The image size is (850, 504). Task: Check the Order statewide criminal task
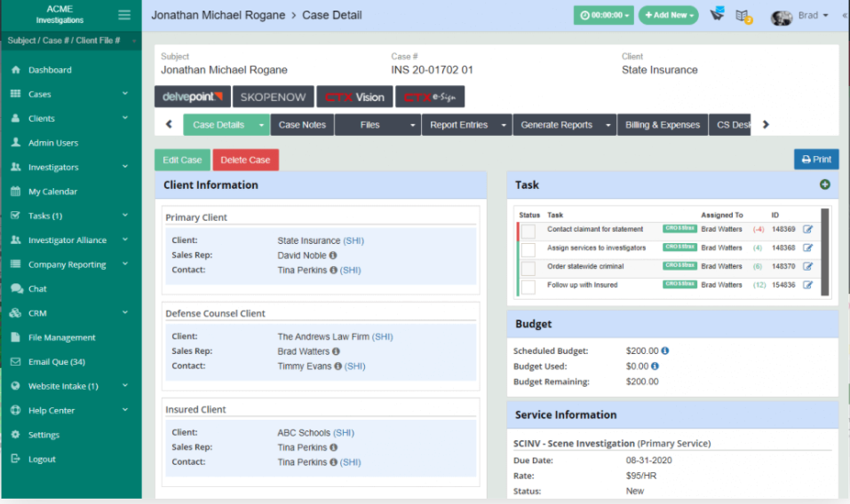coord(528,268)
